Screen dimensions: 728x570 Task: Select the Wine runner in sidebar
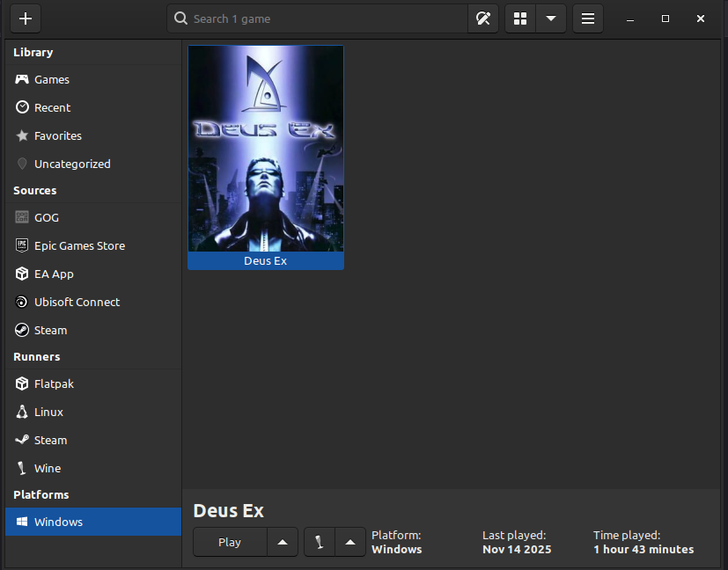click(x=48, y=469)
